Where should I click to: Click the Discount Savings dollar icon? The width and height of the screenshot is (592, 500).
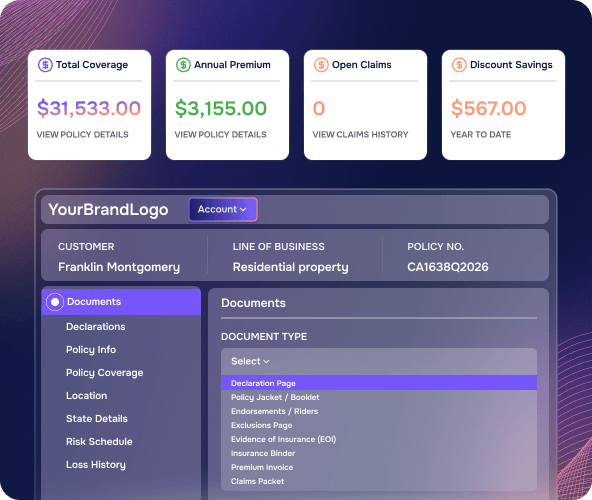[459, 65]
